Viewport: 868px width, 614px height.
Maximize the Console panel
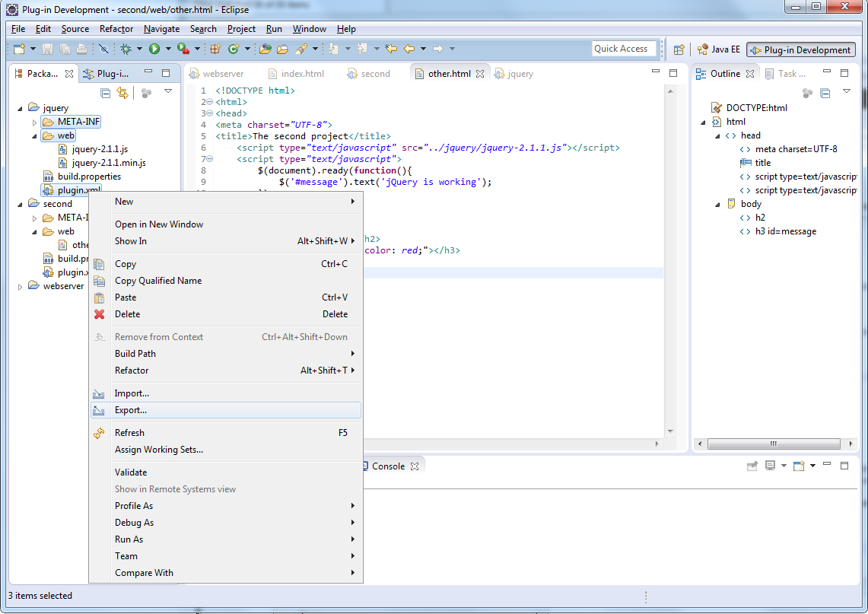coord(844,466)
